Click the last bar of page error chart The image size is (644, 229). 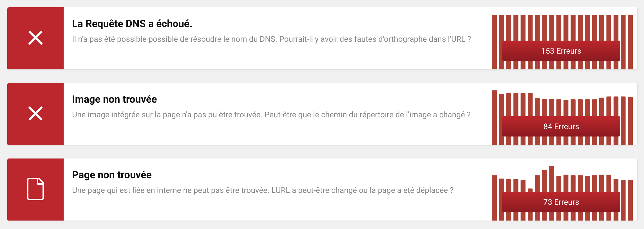(630, 200)
